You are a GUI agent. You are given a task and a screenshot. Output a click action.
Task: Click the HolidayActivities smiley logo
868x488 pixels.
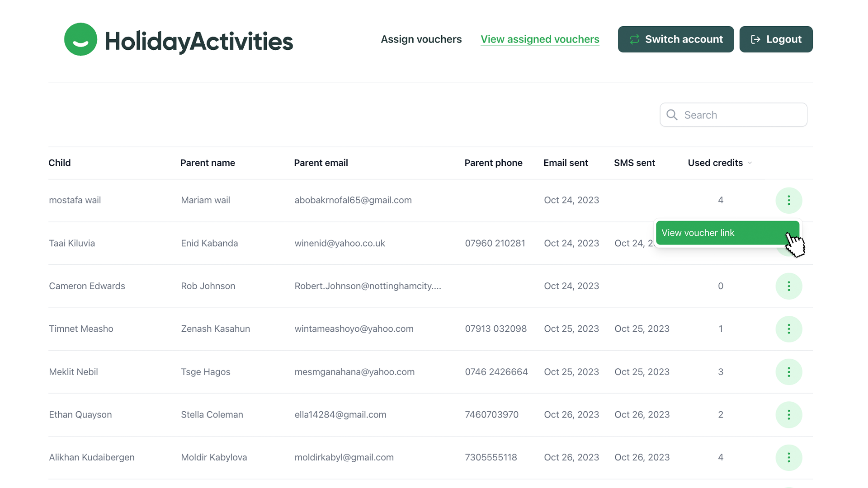pyautogui.click(x=80, y=39)
